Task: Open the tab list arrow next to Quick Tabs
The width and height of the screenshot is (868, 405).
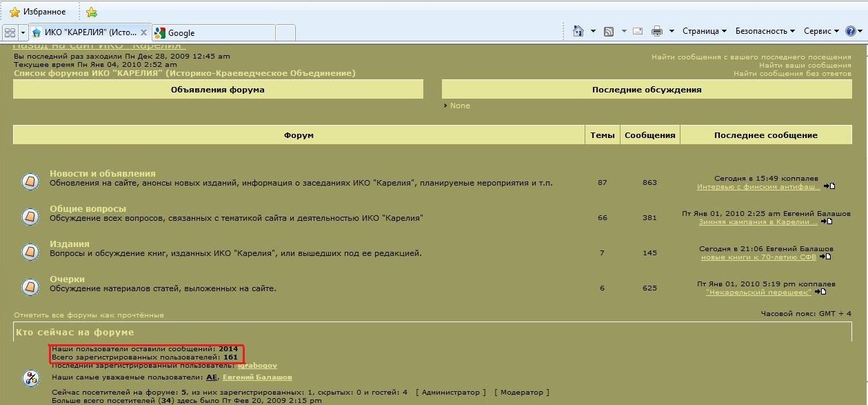Action: point(23,32)
